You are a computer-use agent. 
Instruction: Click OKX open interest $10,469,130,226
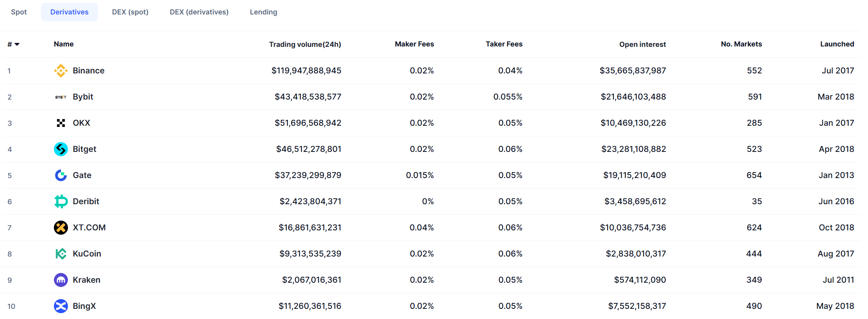click(x=633, y=123)
